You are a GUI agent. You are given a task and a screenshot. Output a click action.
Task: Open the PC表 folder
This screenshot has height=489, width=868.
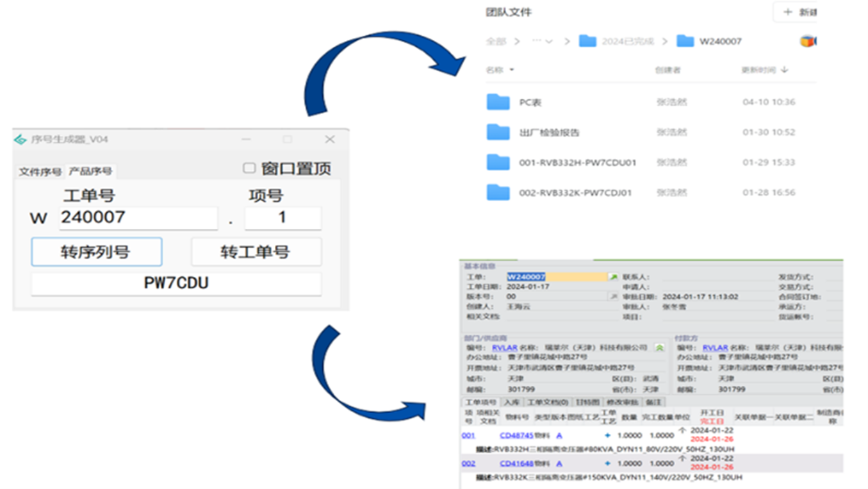click(530, 103)
